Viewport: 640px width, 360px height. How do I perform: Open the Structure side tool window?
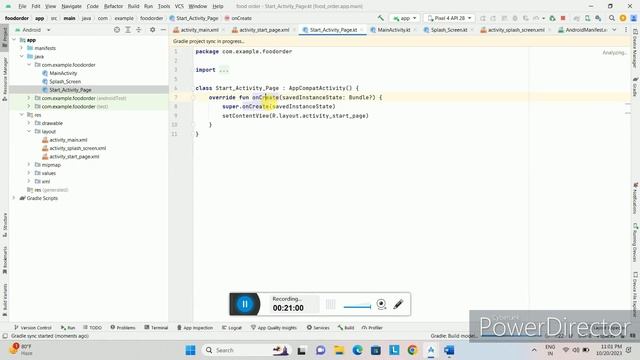4,225
